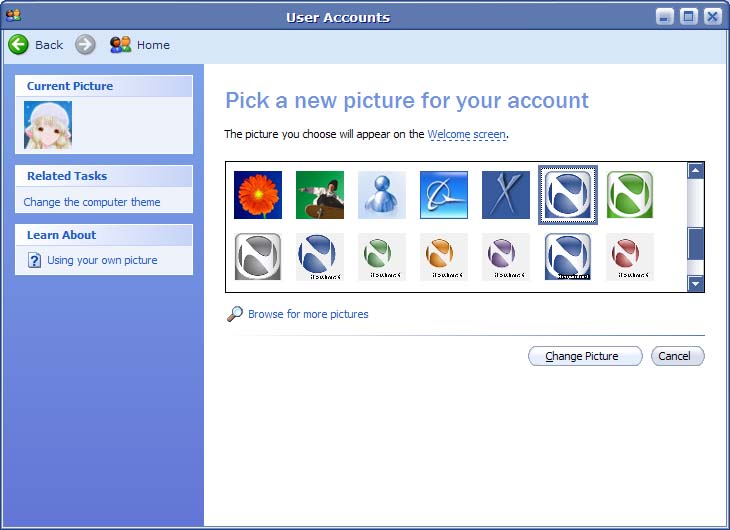Select the orange flower picture
Screen dimensions: 730x530
coord(258,195)
